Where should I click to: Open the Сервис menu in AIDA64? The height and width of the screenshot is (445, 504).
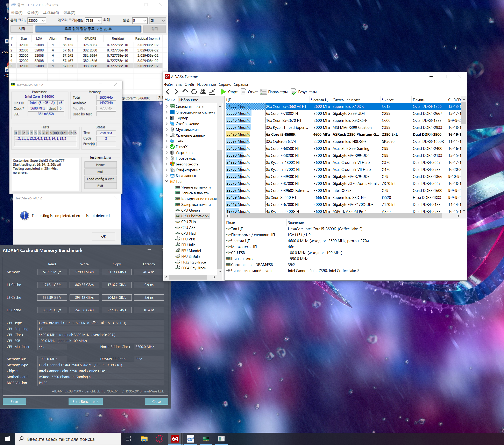(224, 84)
